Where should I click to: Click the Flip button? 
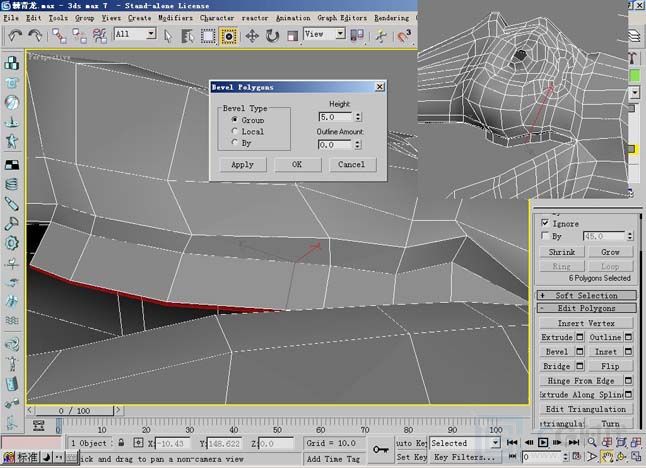(610, 366)
